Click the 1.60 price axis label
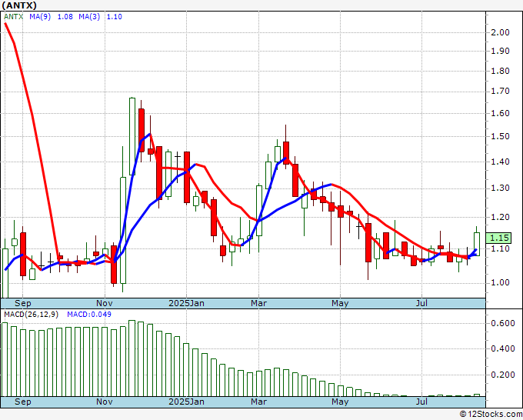The image size is (523, 420). [501, 113]
